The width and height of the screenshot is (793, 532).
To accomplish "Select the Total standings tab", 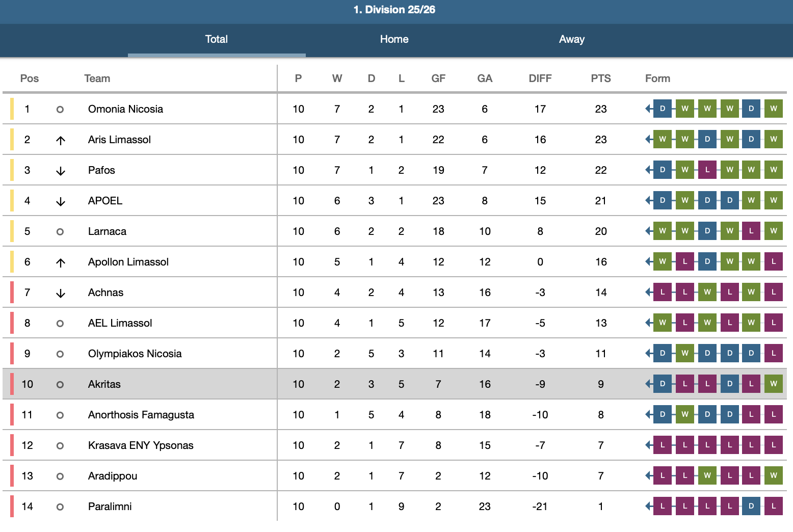I will tap(216, 39).
